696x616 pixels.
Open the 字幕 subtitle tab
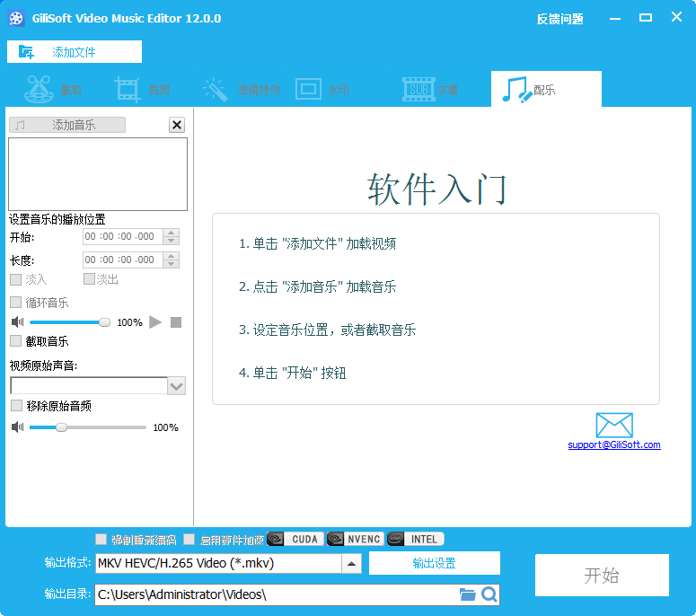430,90
